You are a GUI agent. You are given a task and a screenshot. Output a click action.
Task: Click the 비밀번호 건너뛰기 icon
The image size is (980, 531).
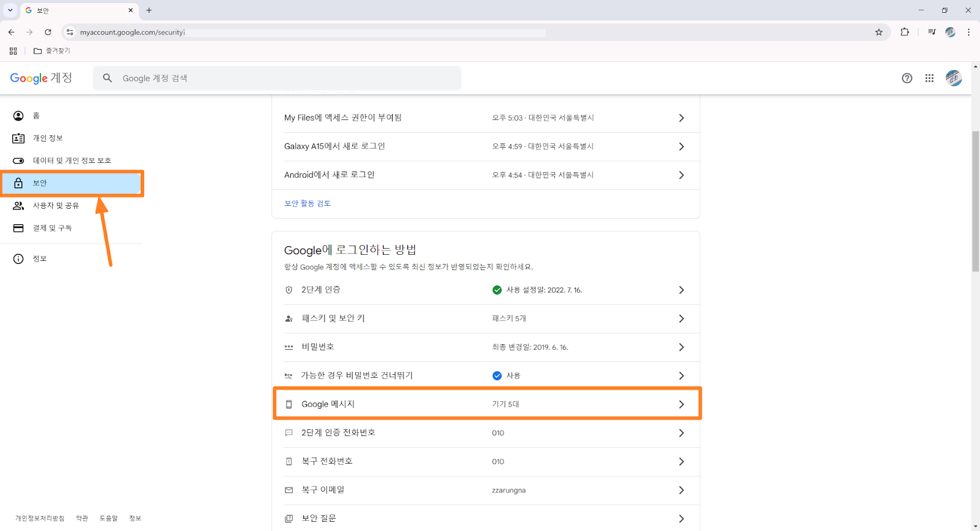(288, 376)
